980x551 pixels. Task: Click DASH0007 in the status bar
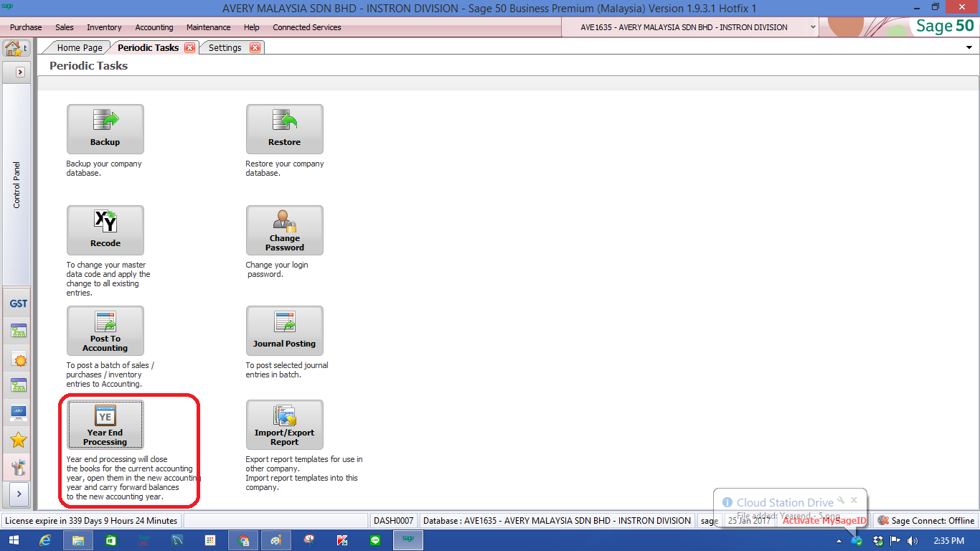tap(394, 521)
